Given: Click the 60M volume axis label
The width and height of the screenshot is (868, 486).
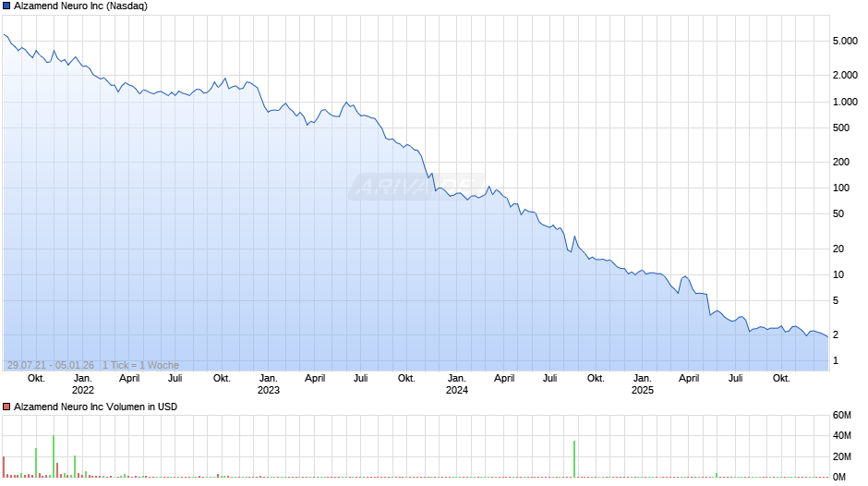Looking at the screenshot, I should point(841,415).
